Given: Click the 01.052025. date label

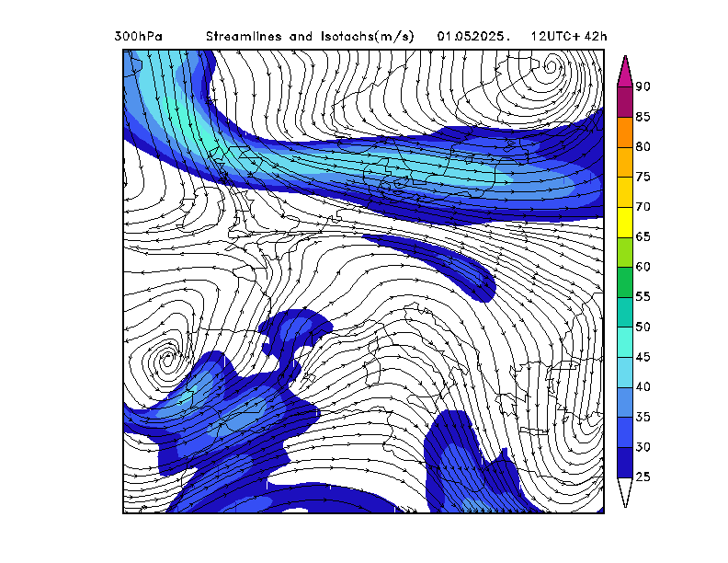Looking at the screenshot, I should tap(473, 36).
